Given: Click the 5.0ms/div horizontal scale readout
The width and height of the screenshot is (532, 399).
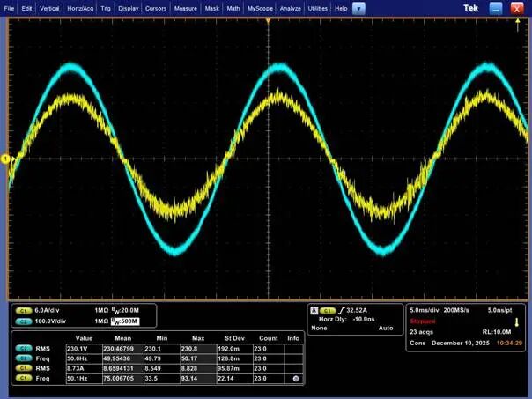Looking at the screenshot, I should tap(428, 311).
